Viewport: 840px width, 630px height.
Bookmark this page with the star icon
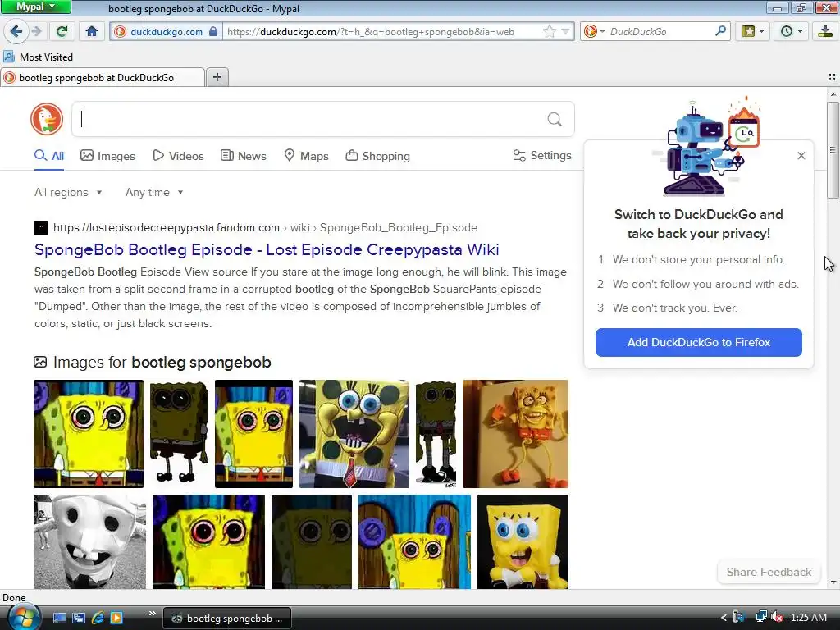549,32
